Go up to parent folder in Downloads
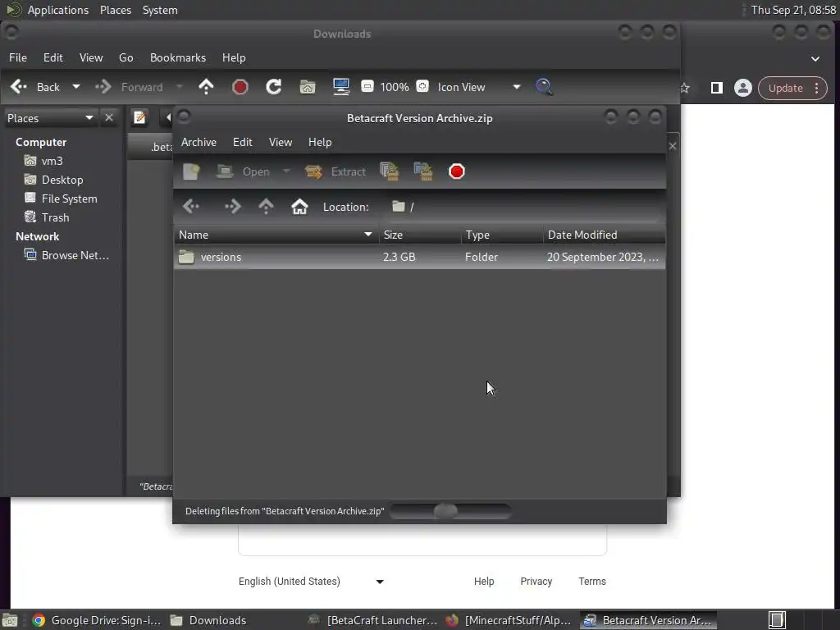The width and height of the screenshot is (840, 630). pyautogui.click(x=206, y=87)
